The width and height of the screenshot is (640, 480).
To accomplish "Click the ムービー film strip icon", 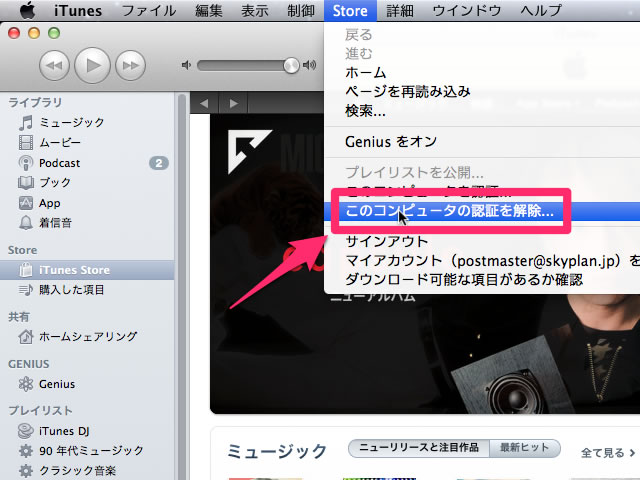I will (x=26, y=142).
